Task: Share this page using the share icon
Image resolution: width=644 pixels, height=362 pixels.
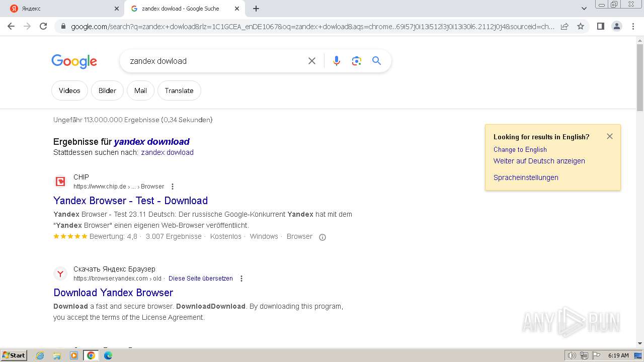Action: (565, 26)
